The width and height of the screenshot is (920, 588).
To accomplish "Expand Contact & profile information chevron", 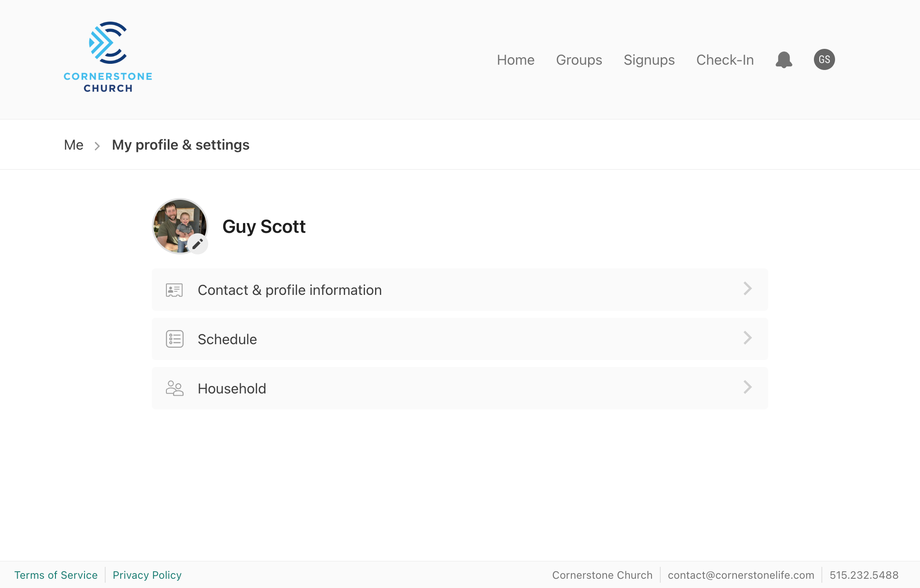I will 747,289.
